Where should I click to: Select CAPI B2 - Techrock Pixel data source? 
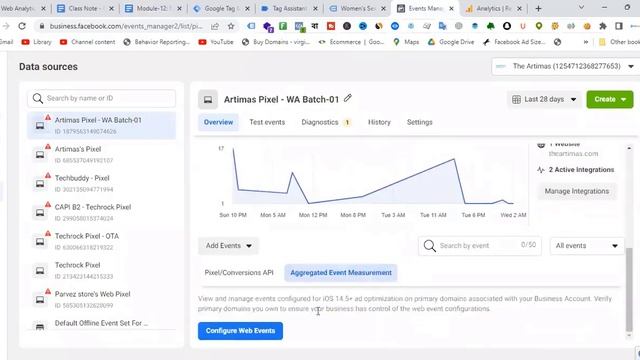(x=102, y=212)
